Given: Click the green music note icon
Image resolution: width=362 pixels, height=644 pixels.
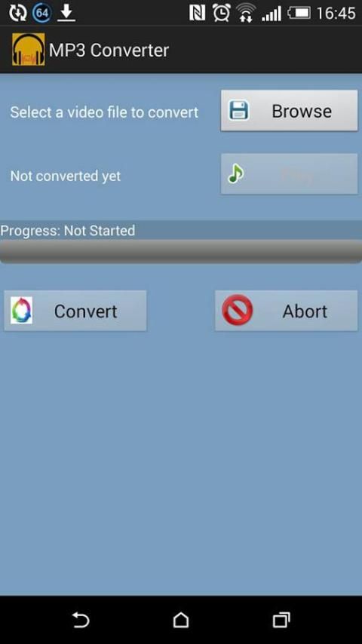Looking at the screenshot, I should (x=236, y=173).
